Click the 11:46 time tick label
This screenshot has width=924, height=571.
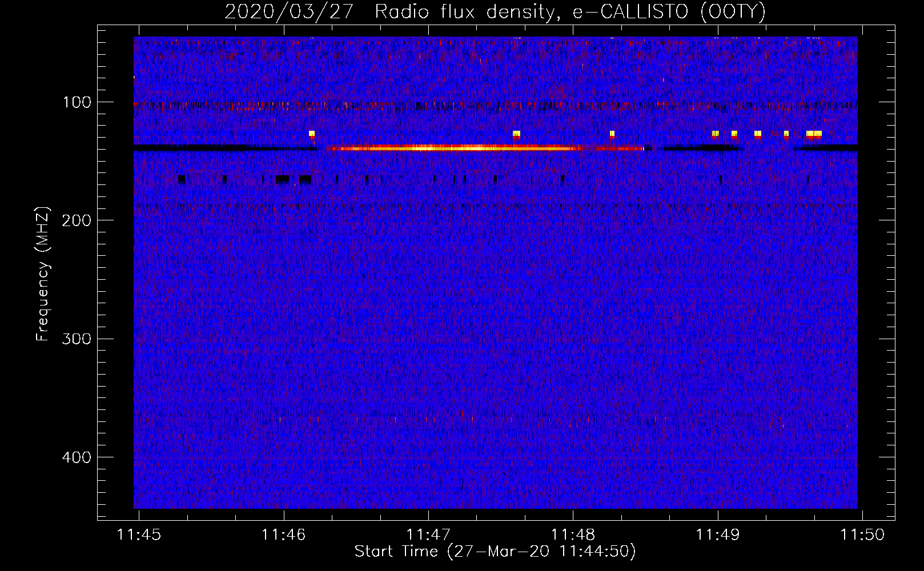point(284,534)
